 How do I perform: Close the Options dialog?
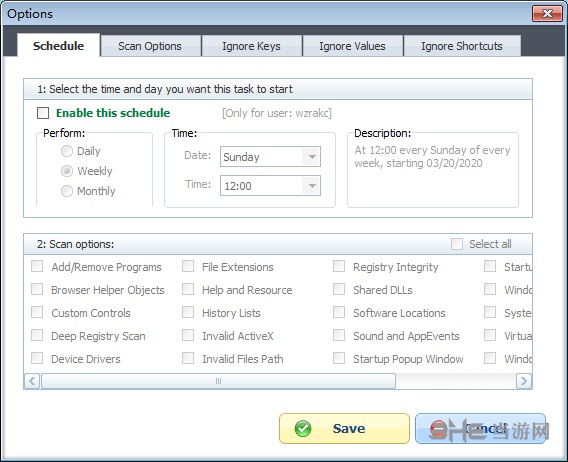(547, 14)
